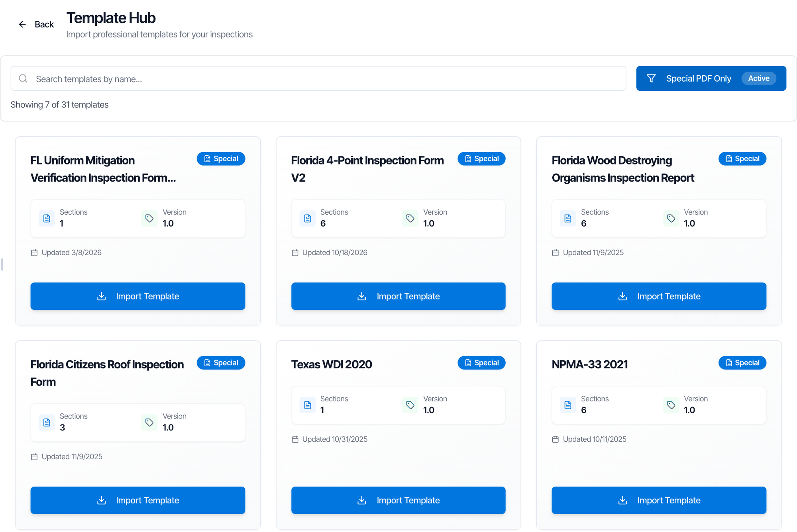Image resolution: width=797 pixels, height=532 pixels.
Task: Import the Florida Wood Destroying Organisms template
Action: (x=659, y=296)
